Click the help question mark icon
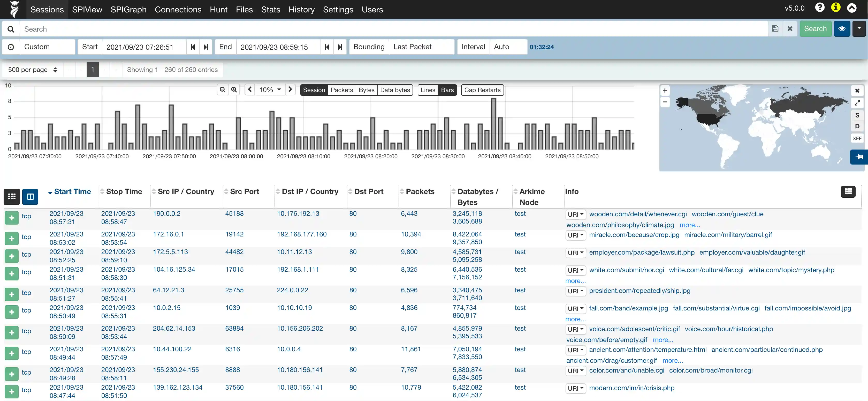 point(820,8)
